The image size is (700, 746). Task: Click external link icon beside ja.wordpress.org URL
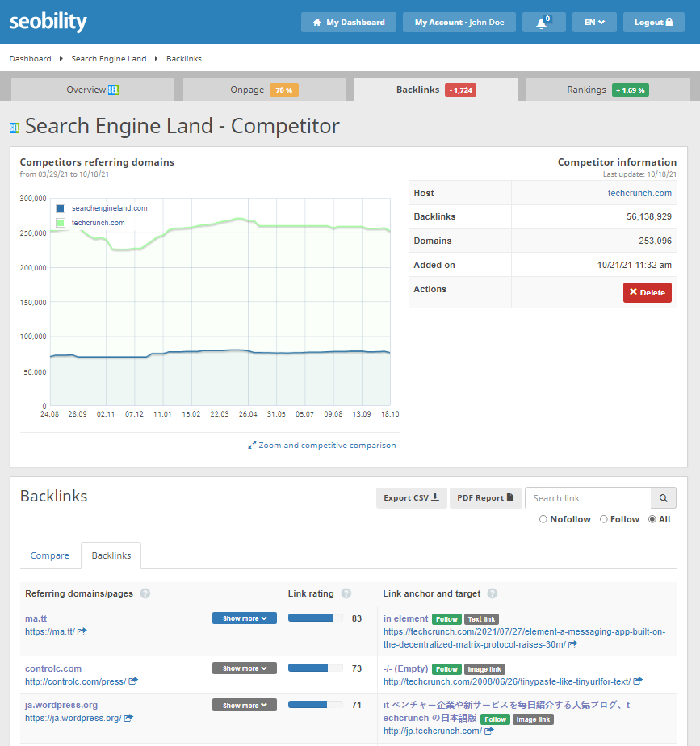tap(128, 718)
